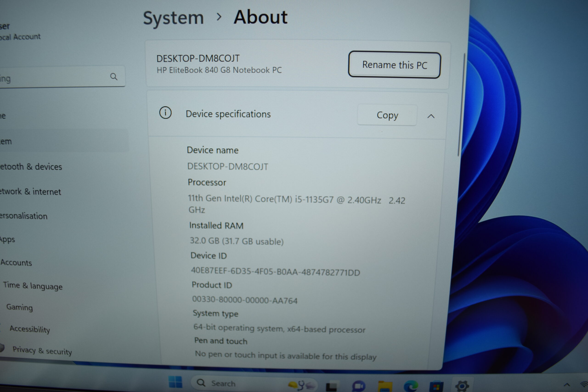
Task: Open Network & internet settings
Action: [x=30, y=192]
